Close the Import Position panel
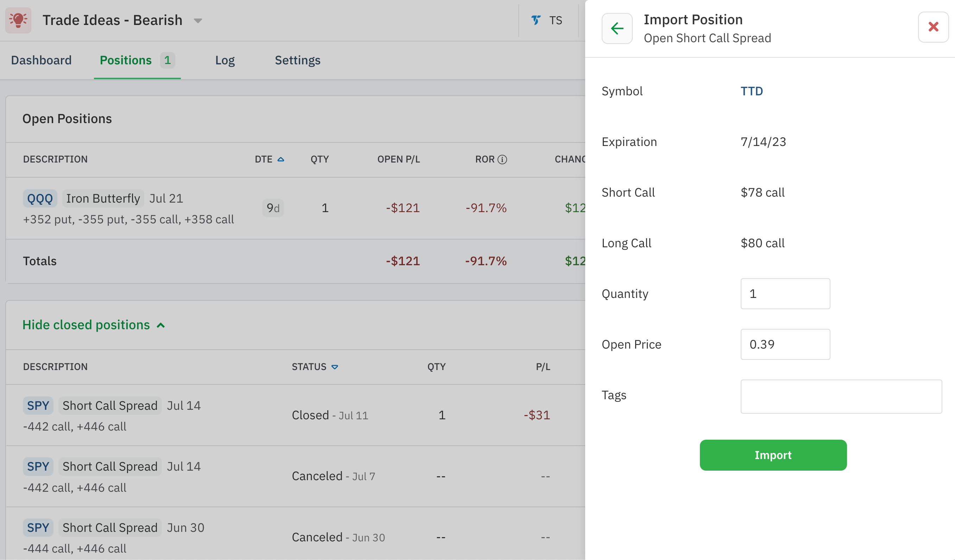The width and height of the screenshot is (955, 560). click(933, 27)
